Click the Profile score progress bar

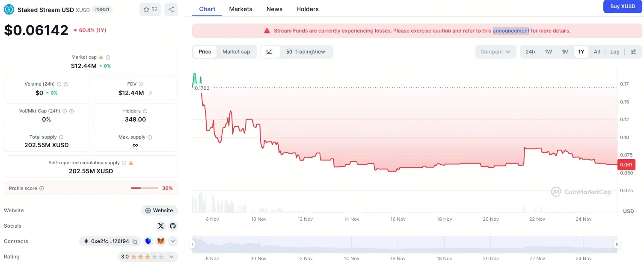tap(144, 188)
